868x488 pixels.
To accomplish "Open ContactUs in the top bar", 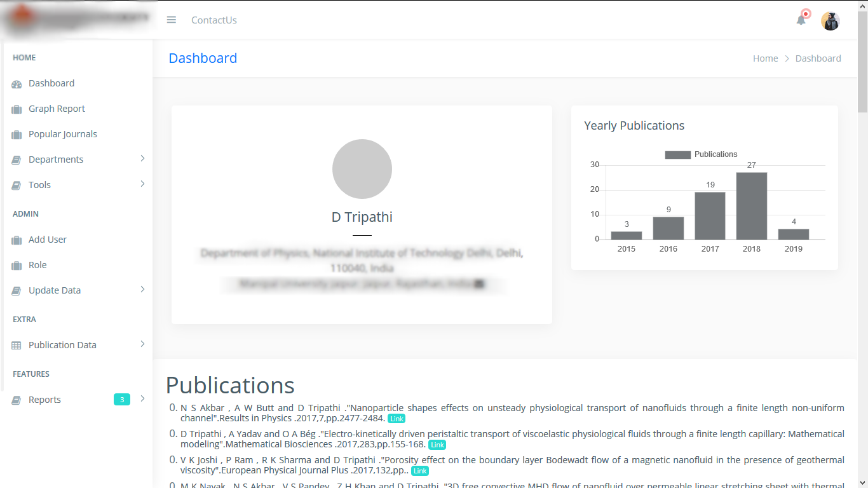I will tap(214, 20).
